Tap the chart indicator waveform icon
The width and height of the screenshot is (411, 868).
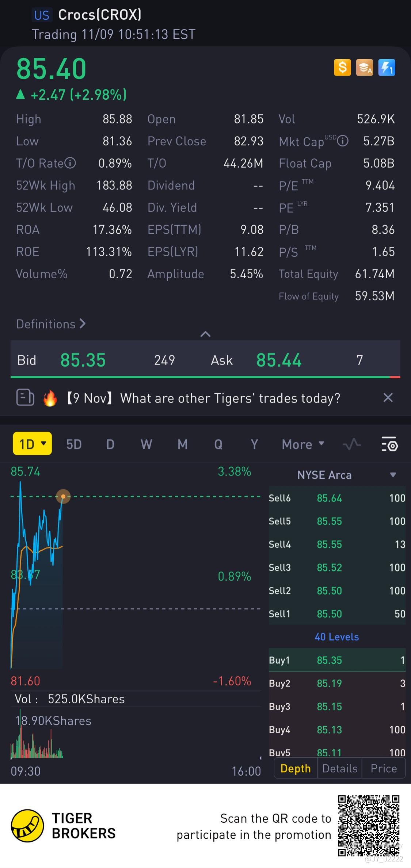(352, 444)
